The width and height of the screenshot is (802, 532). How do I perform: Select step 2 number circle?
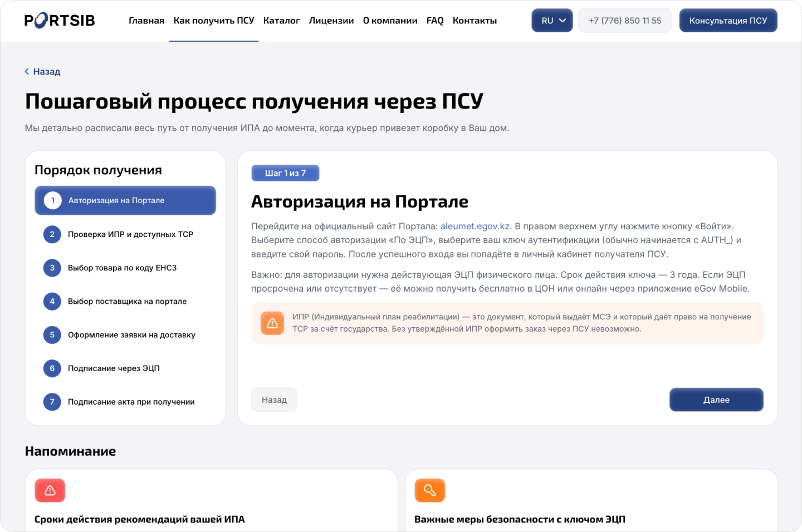52,234
